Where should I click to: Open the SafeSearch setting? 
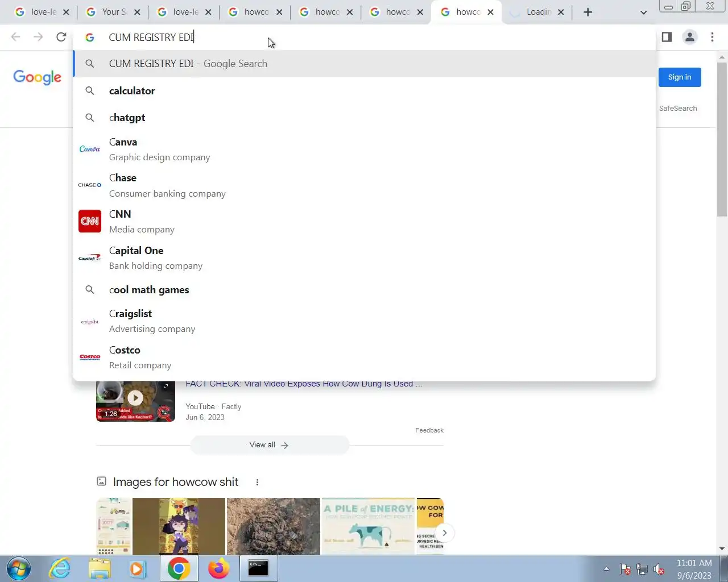[678, 108]
